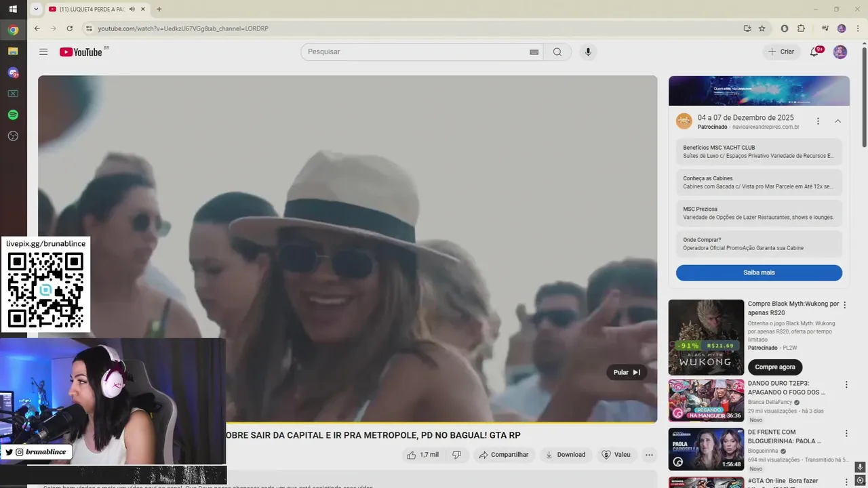Collapse the sponsored cruise ad panel
The image size is (868, 488).
pyautogui.click(x=837, y=121)
